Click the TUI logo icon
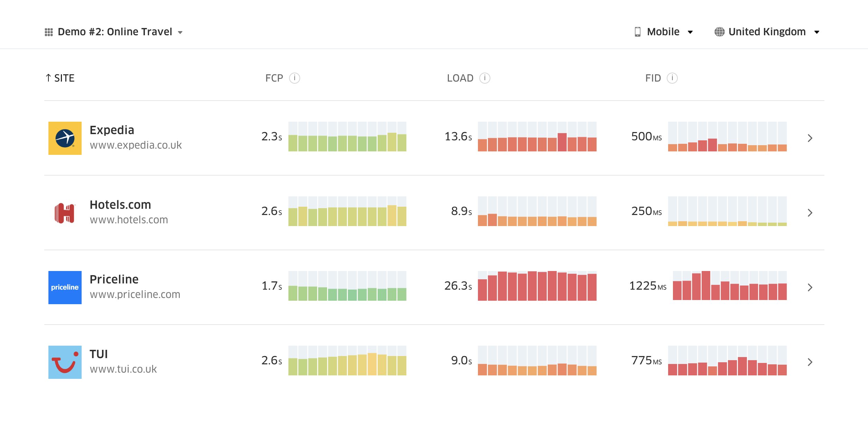 coord(64,362)
